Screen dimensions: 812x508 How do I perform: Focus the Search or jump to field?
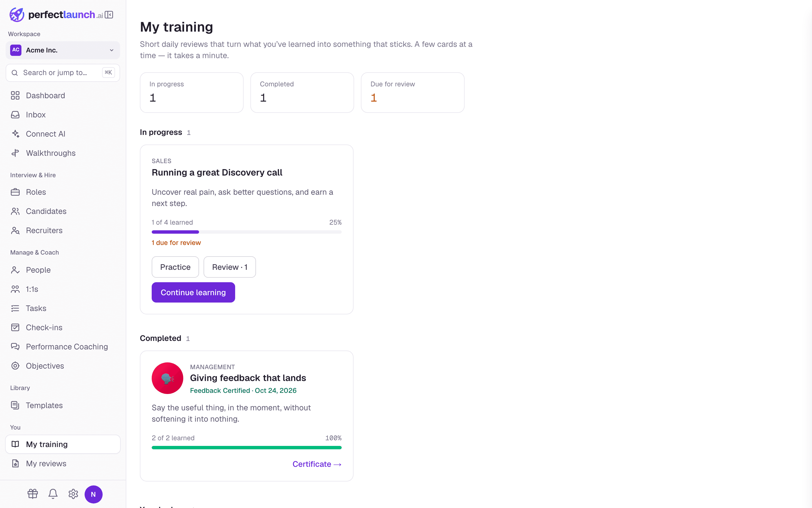[63, 73]
